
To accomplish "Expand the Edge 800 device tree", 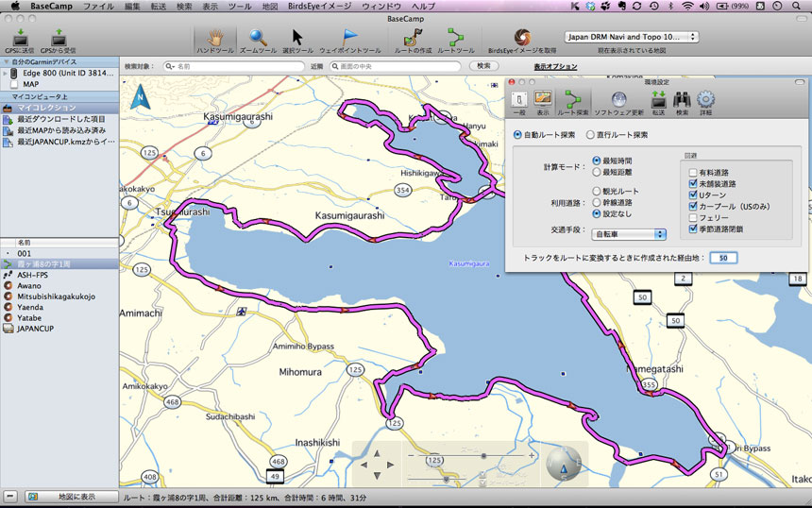I will (x=5, y=73).
